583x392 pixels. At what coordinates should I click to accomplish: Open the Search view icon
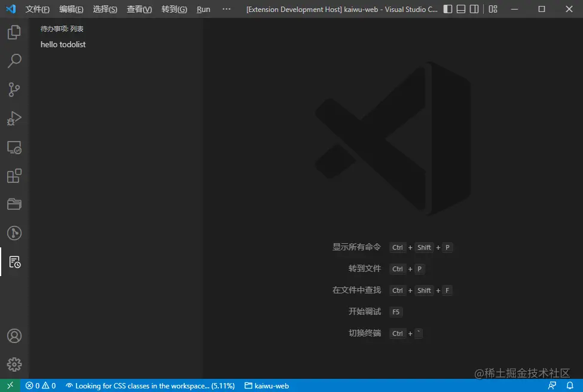(x=14, y=61)
